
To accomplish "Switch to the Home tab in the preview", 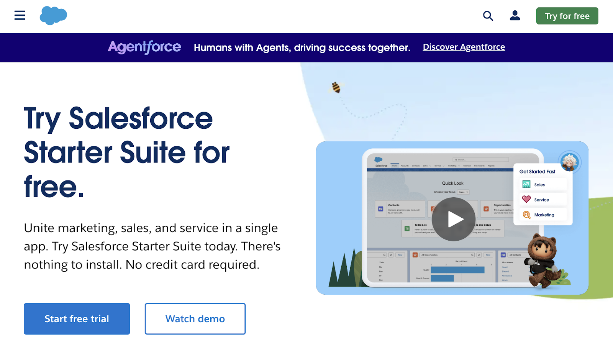I will tap(395, 166).
